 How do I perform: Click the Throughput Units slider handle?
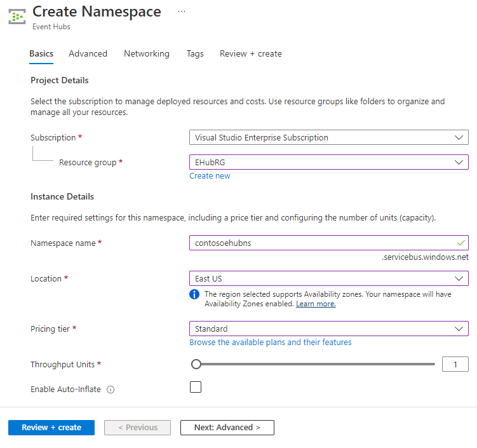(196, 364)
